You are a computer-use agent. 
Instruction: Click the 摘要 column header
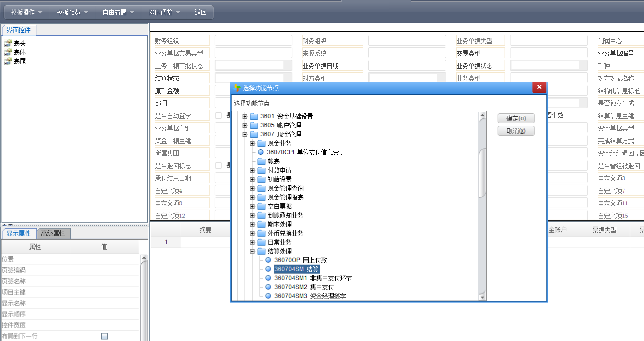click(206, 230)
